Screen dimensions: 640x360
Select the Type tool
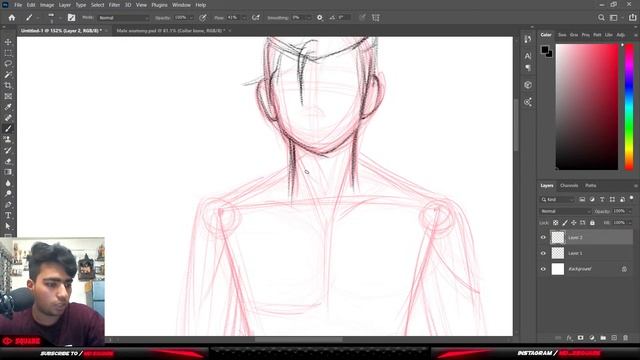pyautogui.click(x=8, y=215)
